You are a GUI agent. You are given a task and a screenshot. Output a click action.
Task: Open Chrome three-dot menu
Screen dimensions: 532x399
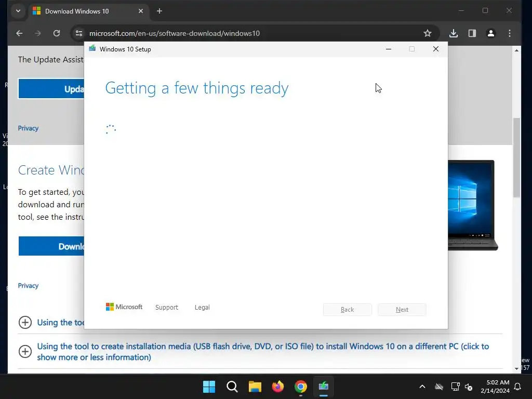point(509,33)
